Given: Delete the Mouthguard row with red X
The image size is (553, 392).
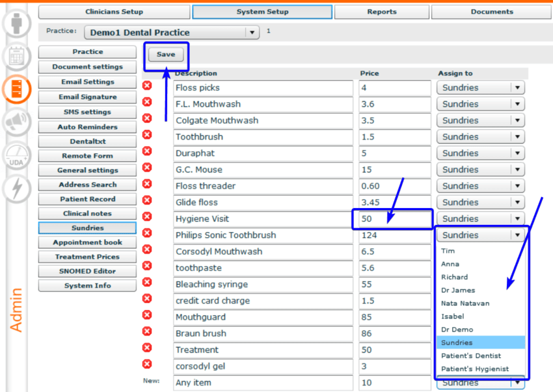Looking at the screenshot, I should pyautogui.click(x=147, y=315).
